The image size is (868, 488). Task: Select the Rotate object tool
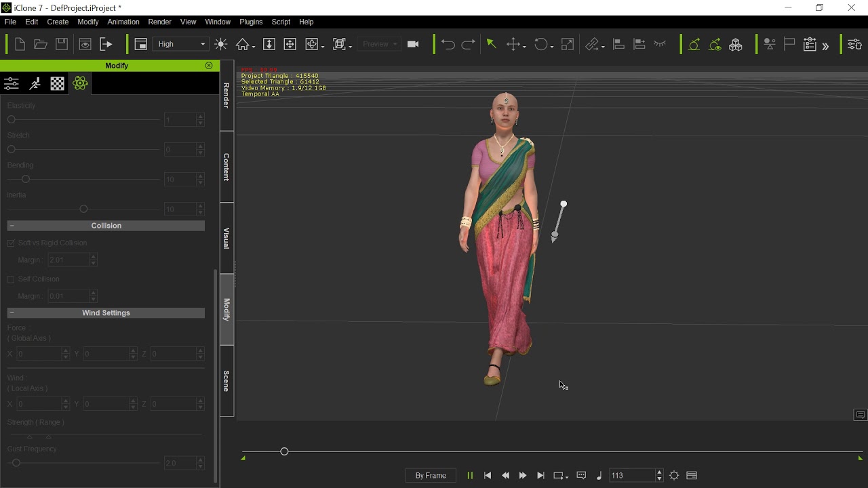click(542, 44)
